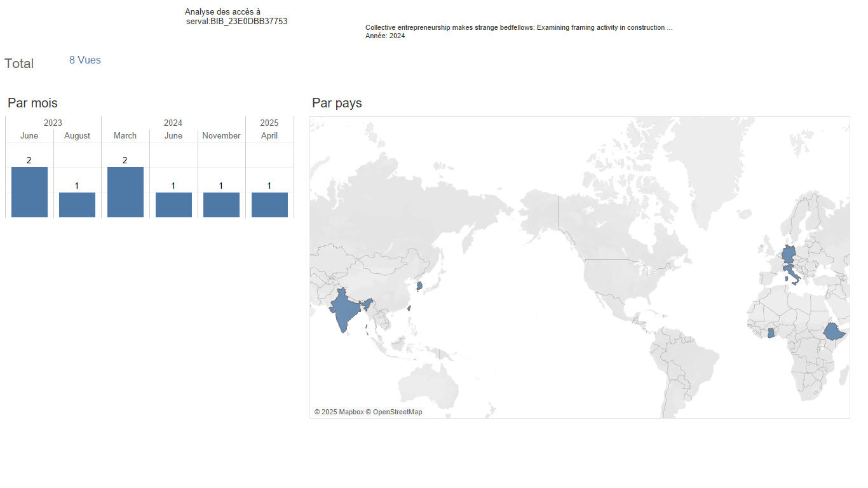Open the OpenStreetMap attribution link

point(394,412)
